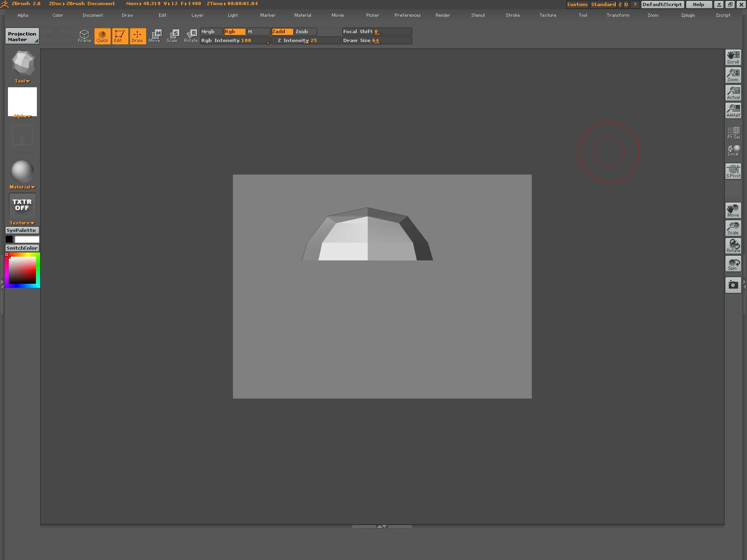
Task: Click the Projection Master button
Action: [x=22, y=36]
